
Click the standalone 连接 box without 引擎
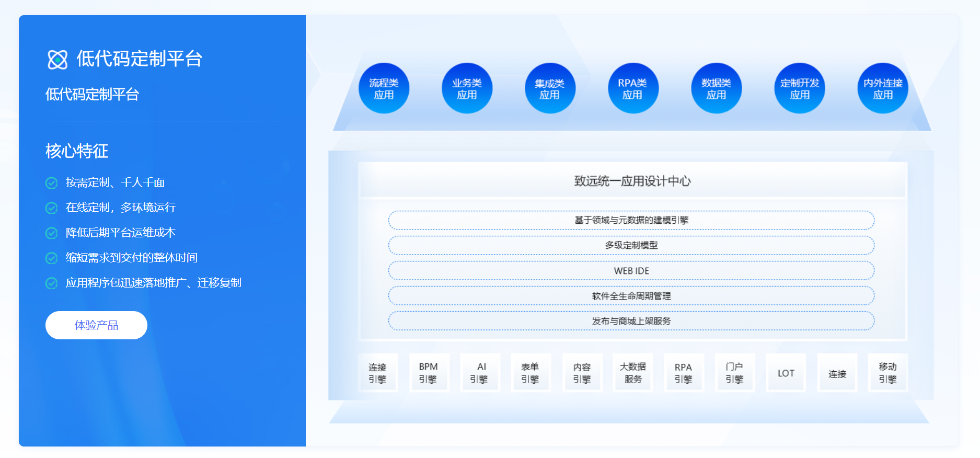(x=837, y=373)
